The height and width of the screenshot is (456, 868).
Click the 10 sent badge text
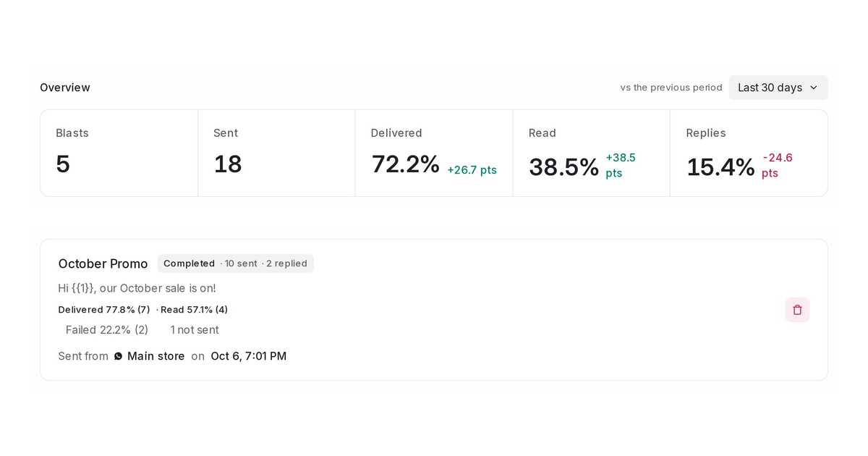point(241,263)
